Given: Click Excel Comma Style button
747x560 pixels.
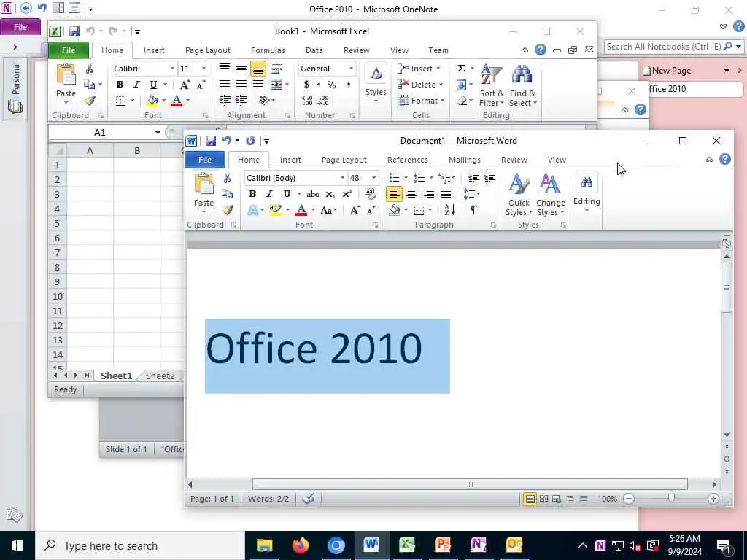Looking at the screenshot, I should (349, 85).
